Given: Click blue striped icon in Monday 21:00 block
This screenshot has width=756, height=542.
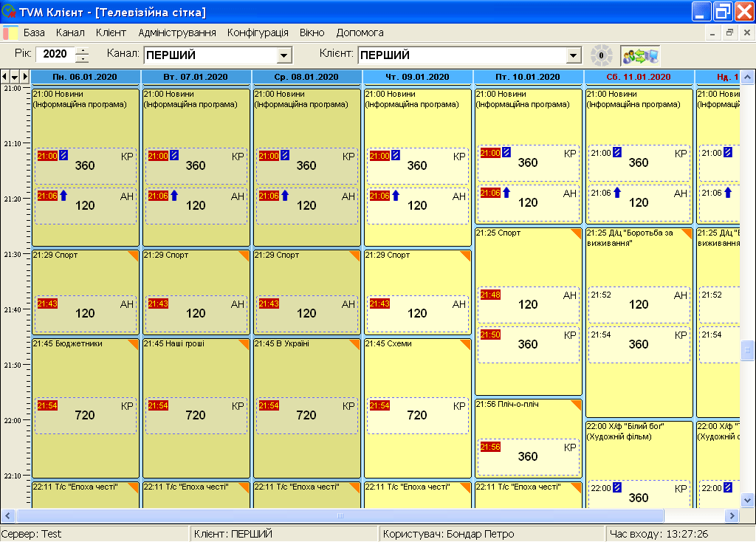Looking at the screenshot, I should pos(63,155).
